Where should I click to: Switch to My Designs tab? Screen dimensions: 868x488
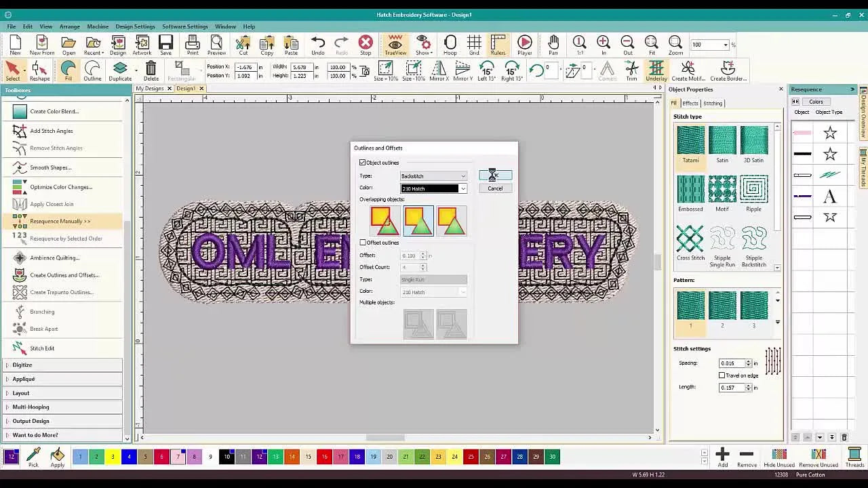click(149, 89)
